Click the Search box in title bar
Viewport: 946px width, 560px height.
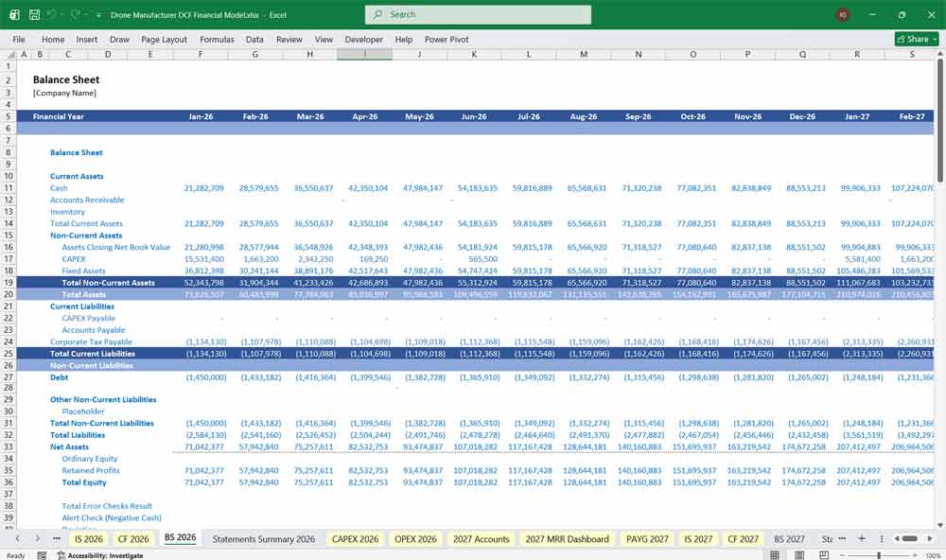(x=477, y=14)
